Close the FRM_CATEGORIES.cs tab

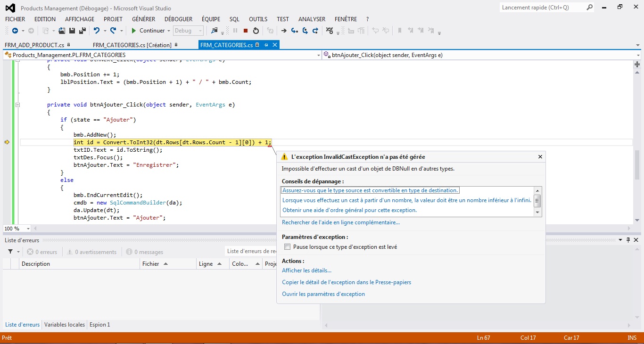274,45
